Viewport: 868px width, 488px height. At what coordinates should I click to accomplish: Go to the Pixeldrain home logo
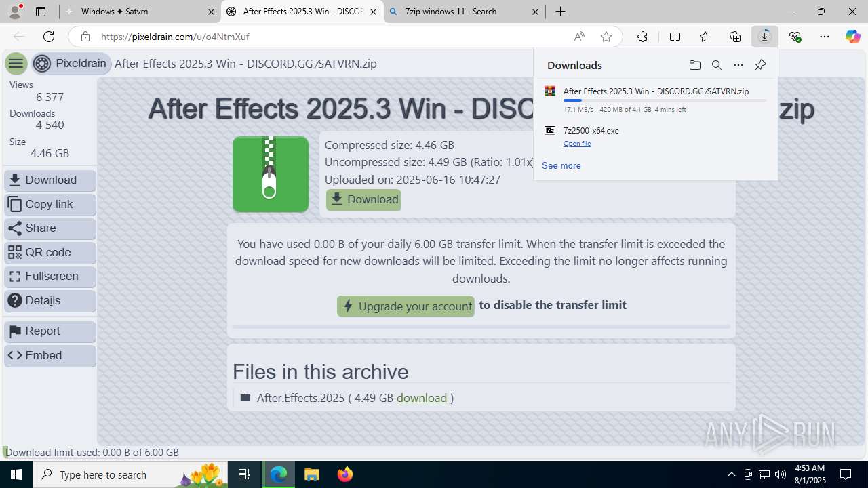click(x=71, y=64)
